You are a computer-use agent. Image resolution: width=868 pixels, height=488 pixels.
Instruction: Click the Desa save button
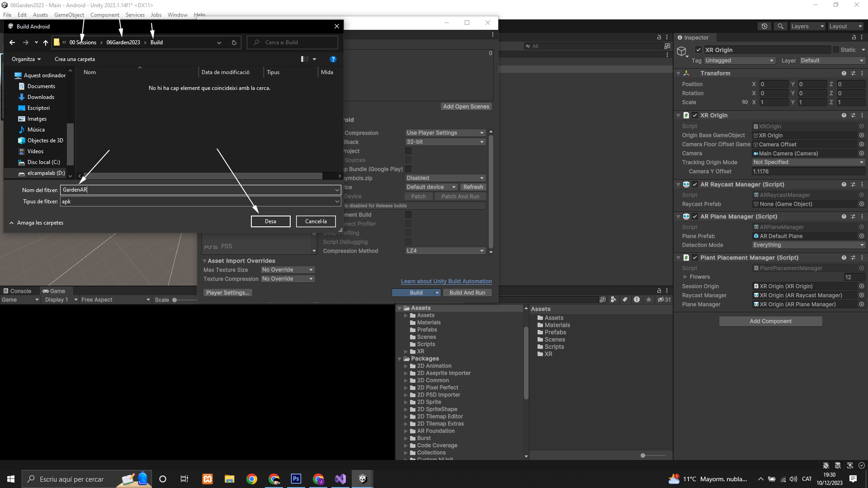pyautogui.click(x=270, y=221)
